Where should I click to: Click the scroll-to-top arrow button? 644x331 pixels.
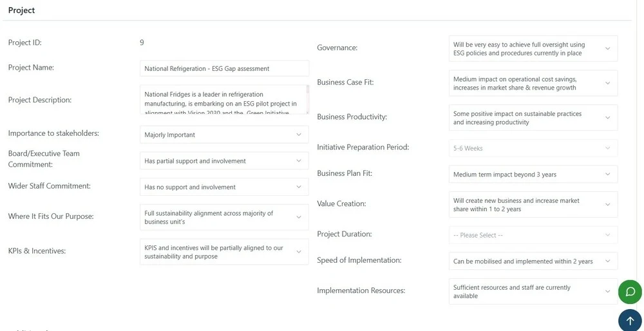click(630, 320)
